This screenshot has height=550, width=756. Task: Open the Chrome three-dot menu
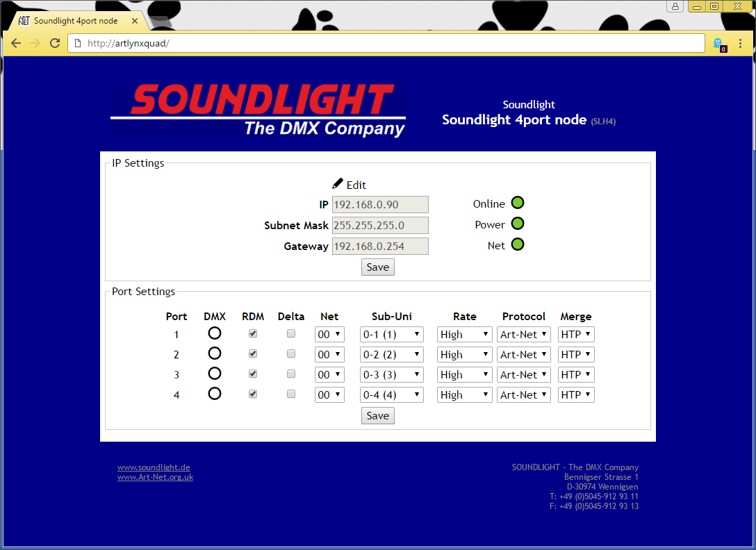(740, 44)
